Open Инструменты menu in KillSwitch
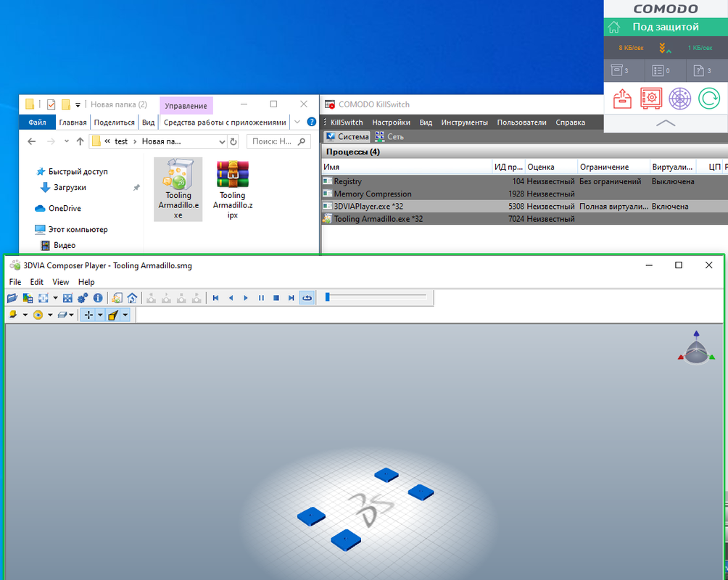The width and height of the screenshot is (728, 580). pyautogui.click(x=464, y=122)
